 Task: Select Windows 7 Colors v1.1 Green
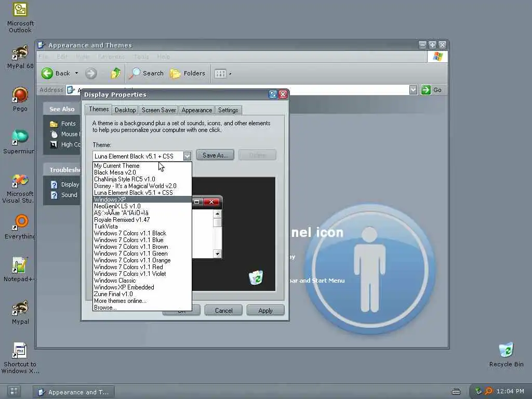click(142, 254)
